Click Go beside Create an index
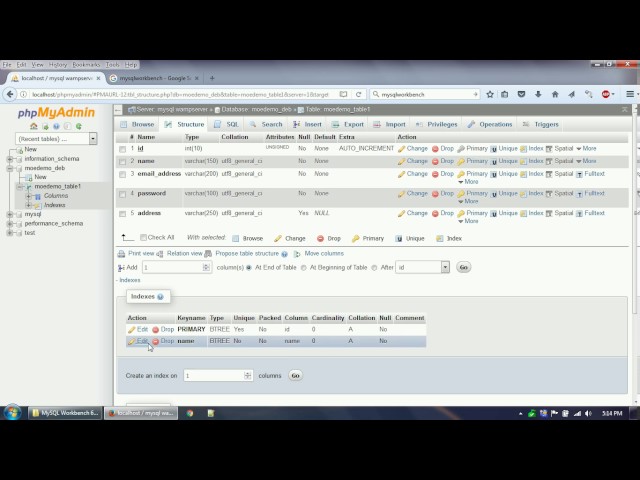This screenshot has height=480, width=640. (x=295, y=376)
